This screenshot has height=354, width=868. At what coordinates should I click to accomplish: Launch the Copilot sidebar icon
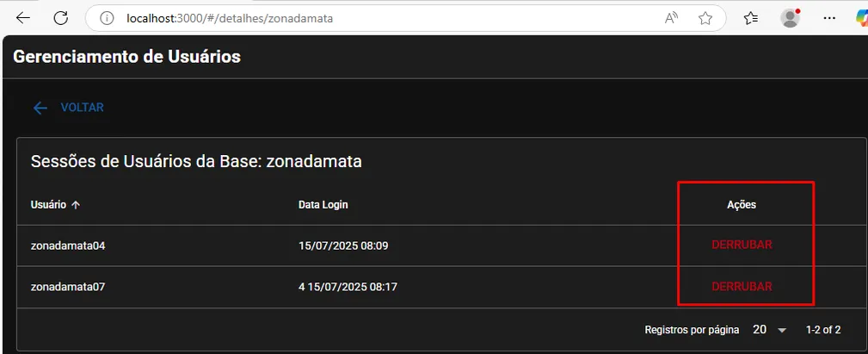pos(861,17)
